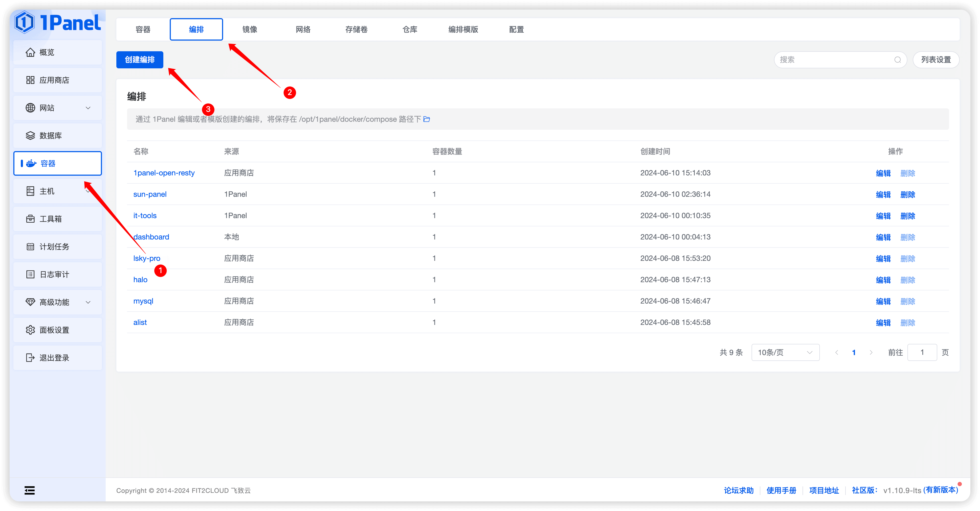Click the 计划任务 calendar icon
Viewport: 980px width, 511px height.
pos(30,247)
